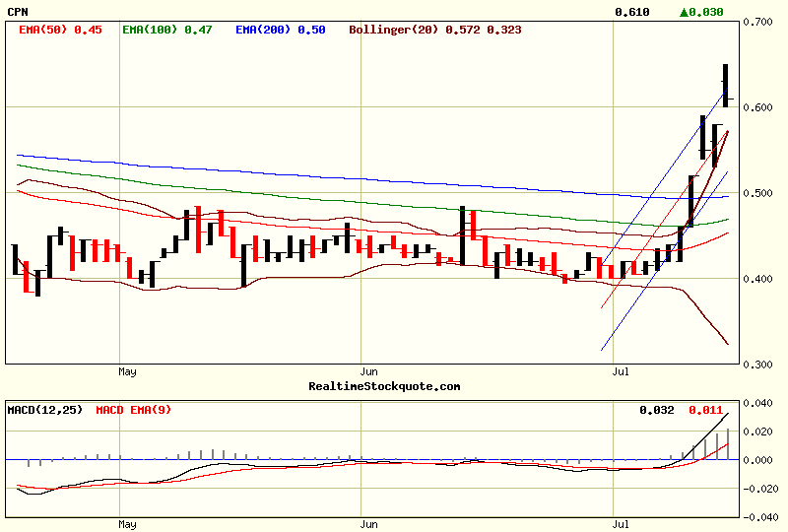Image resolution: width=788 pixels, height=532 pixels.
Task: Click the tallest MACD histogram bar
Action: 728,444
